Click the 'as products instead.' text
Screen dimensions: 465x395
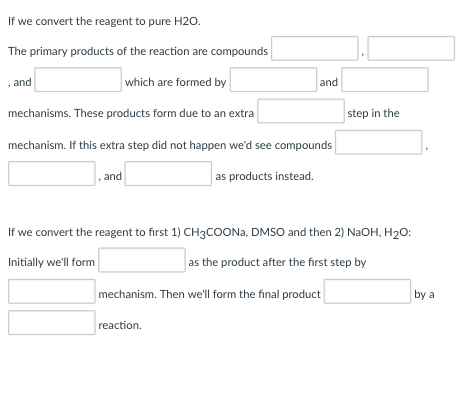pyautogui.click(x=264, y=176)
